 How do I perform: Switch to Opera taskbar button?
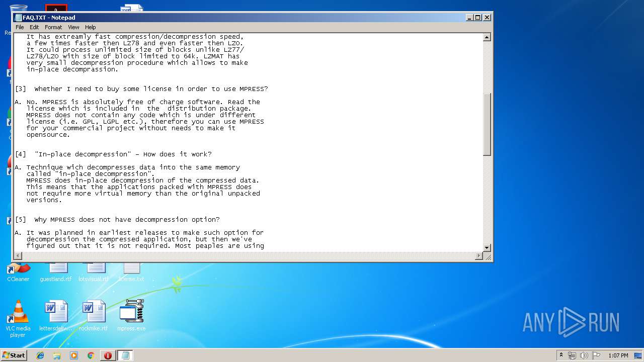click(108, 355)
